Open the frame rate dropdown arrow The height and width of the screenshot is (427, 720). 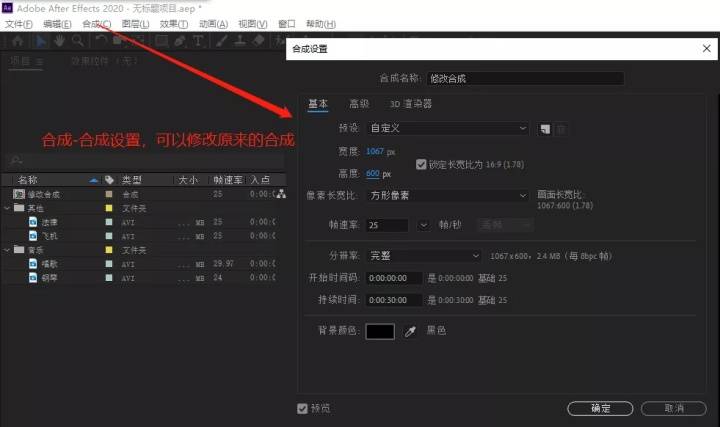pyautogui.click(x=423, y=225)
